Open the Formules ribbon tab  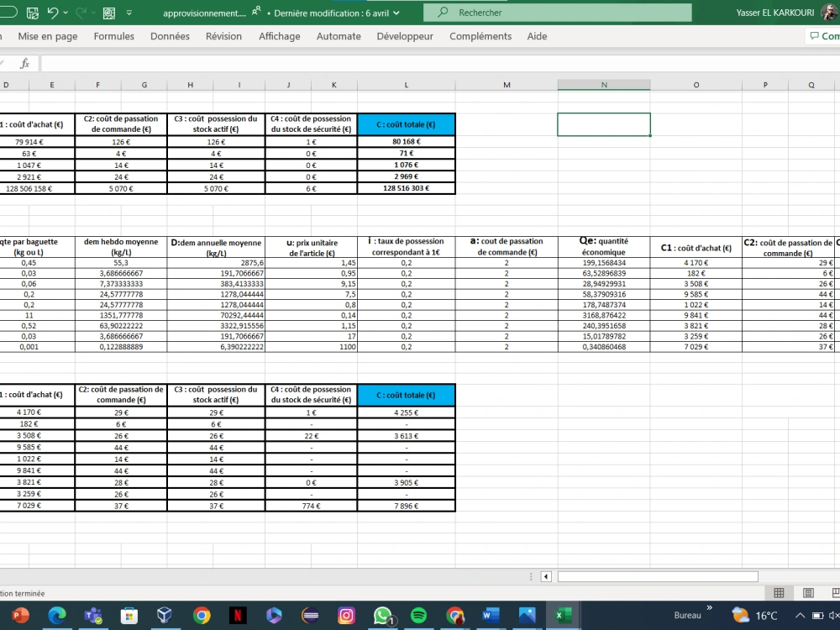(113, 36)
